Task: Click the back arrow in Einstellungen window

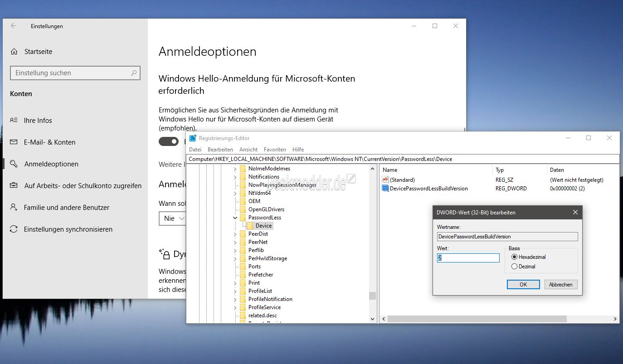Action: pos(14,26)
